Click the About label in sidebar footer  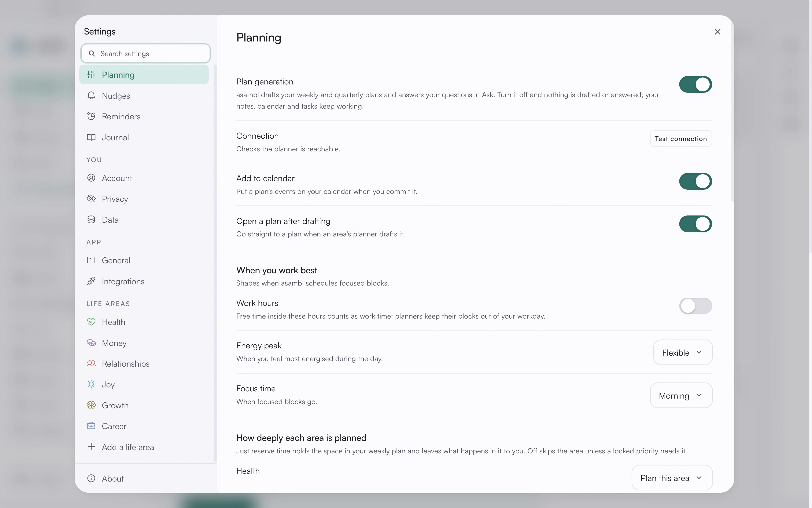pos(113,478)
